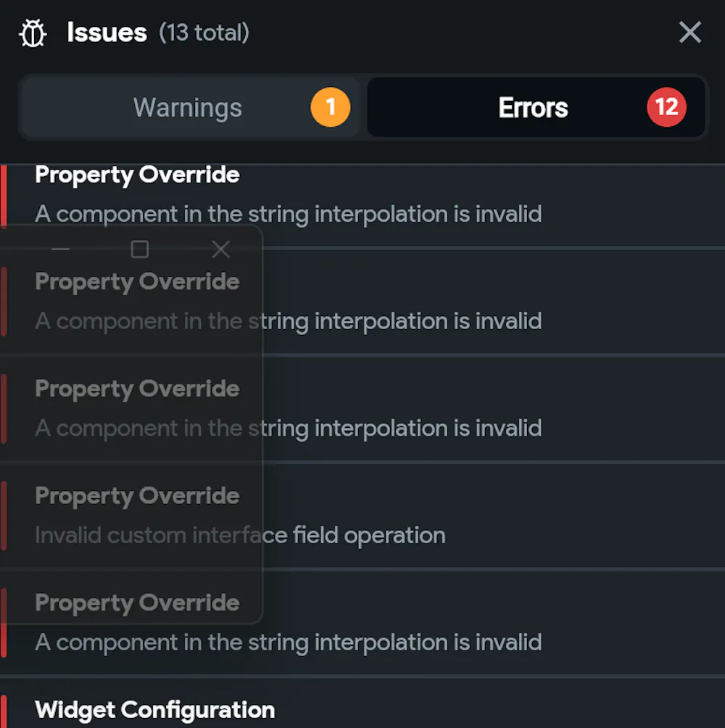Close the Issues panel
The image size is (725, 728).
(689, 33)
